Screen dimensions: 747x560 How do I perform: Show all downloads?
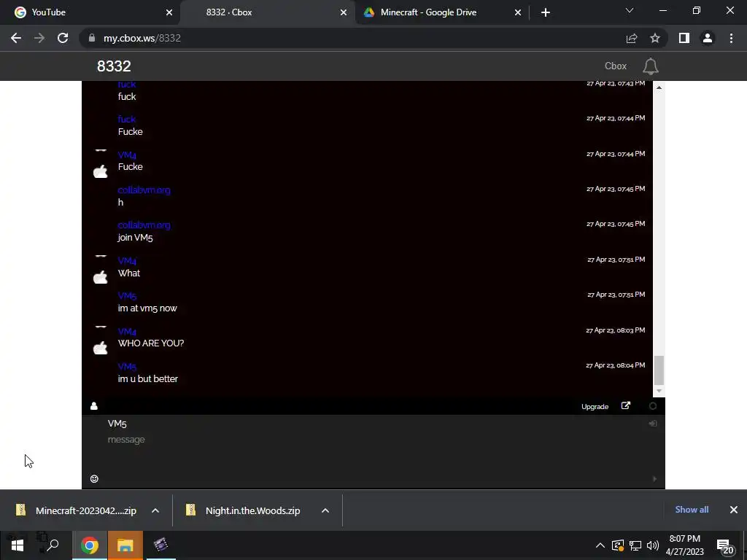pos(692,510)
